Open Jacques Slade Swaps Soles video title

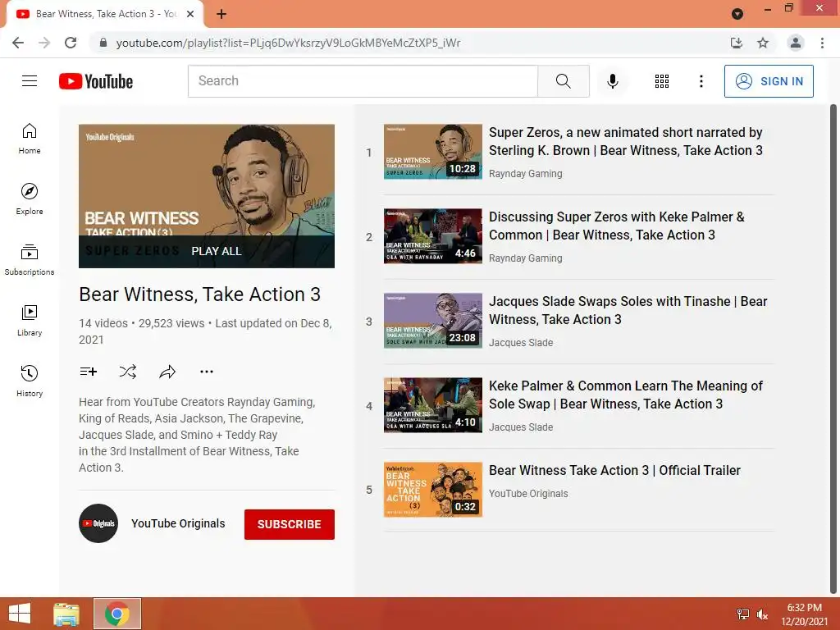pos(628,310)
